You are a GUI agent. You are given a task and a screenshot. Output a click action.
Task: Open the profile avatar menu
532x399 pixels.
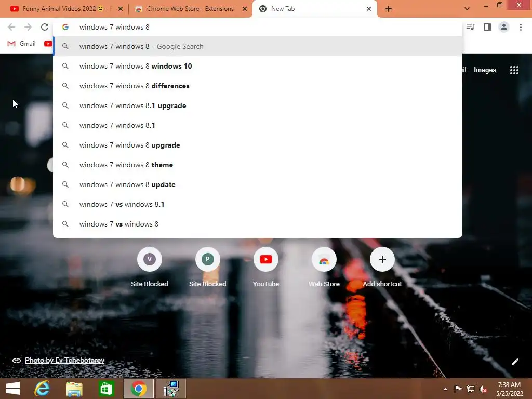point(504,27)
